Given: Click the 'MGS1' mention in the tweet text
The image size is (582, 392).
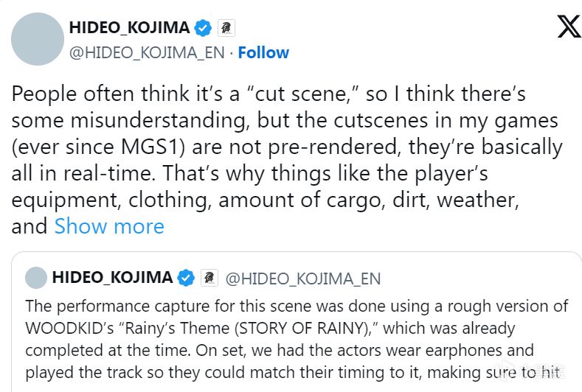Looking at the screenshot, I should 153,147.
